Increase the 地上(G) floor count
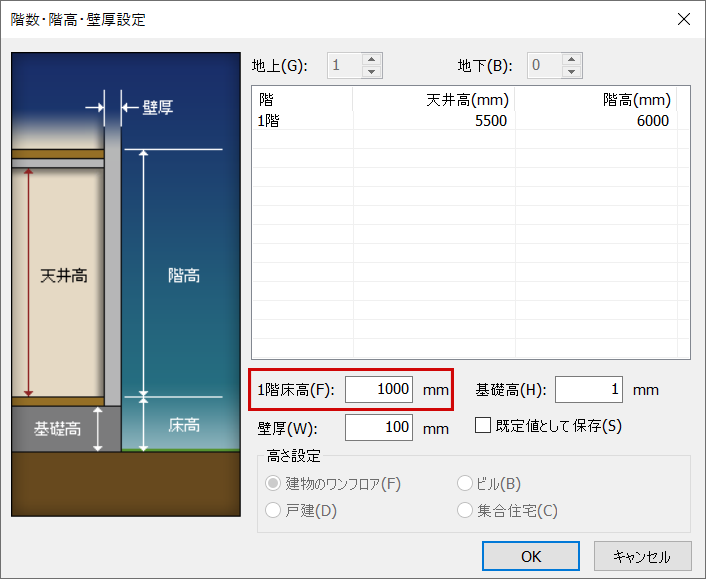The height and width of the screenshot is (579, 706). click(371, 59)
